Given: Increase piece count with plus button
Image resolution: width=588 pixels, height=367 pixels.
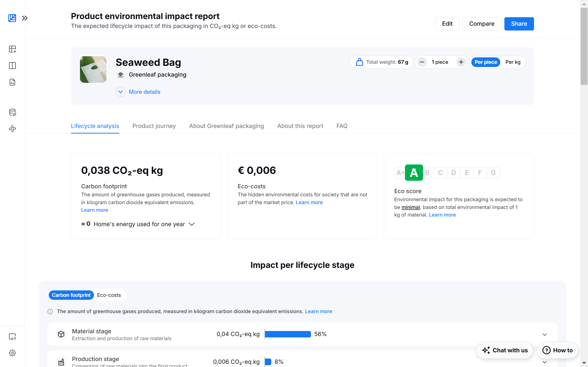Looking at the screenshot, I should click(x=461, y=62).
